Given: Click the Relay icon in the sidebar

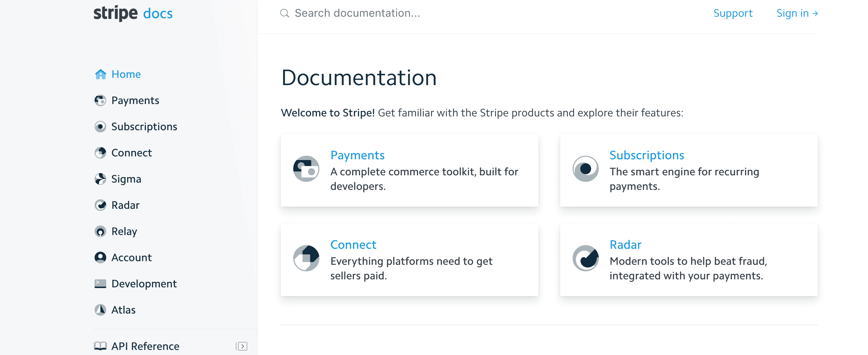Looking at the screenshot, I should pyautogui.click(x=100, y=231).
